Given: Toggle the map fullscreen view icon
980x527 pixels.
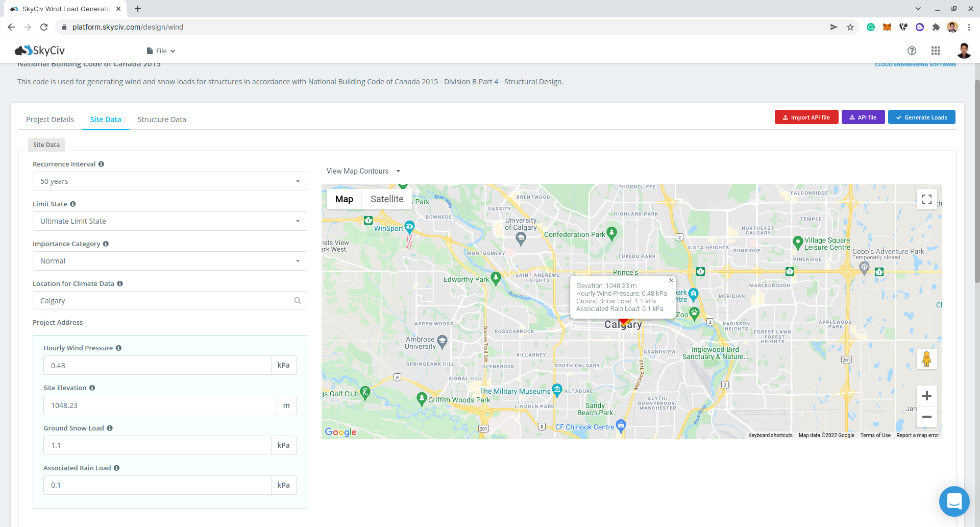Looking at the screenshot, I should (x=926, y=199).
